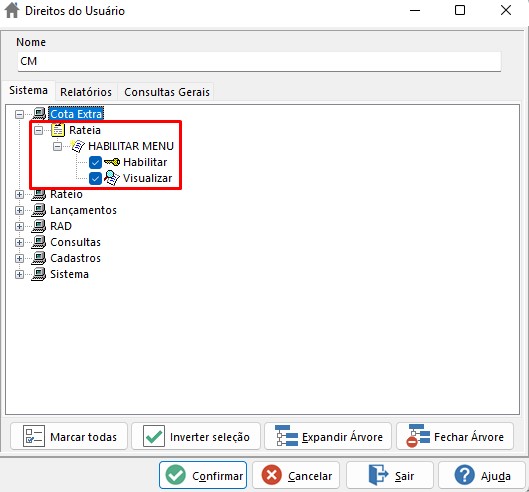This screenshot has height=492, width=529.
Task: Click the document icon beside HABILITAR MENU
Action: [77, 146]
